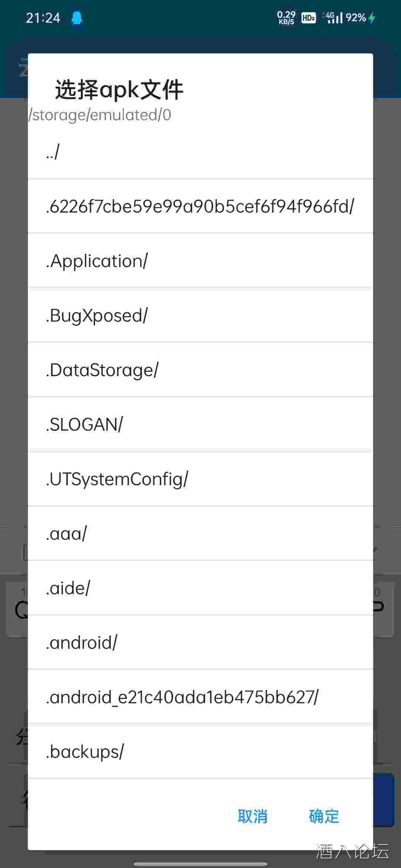Tap the QQ notification icon in status bar
The height and width of the screenshot is (868, 401).
pyautogui.click(x=77, y=18)
